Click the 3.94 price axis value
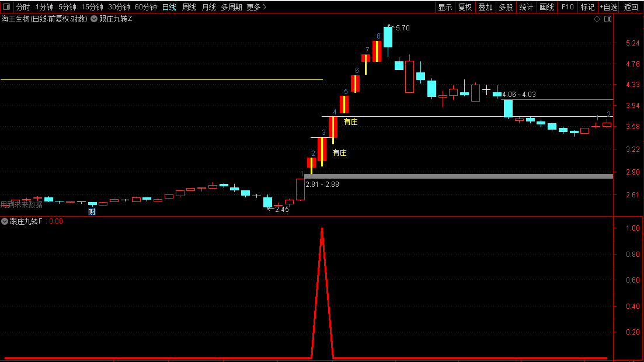The height and width of the screenshot is (362, 644). point(632,106)
